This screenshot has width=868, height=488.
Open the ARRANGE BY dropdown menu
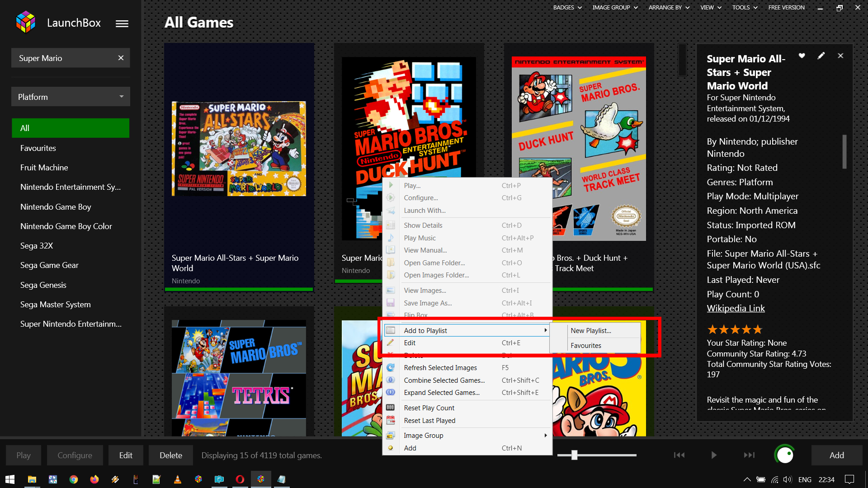669,7
